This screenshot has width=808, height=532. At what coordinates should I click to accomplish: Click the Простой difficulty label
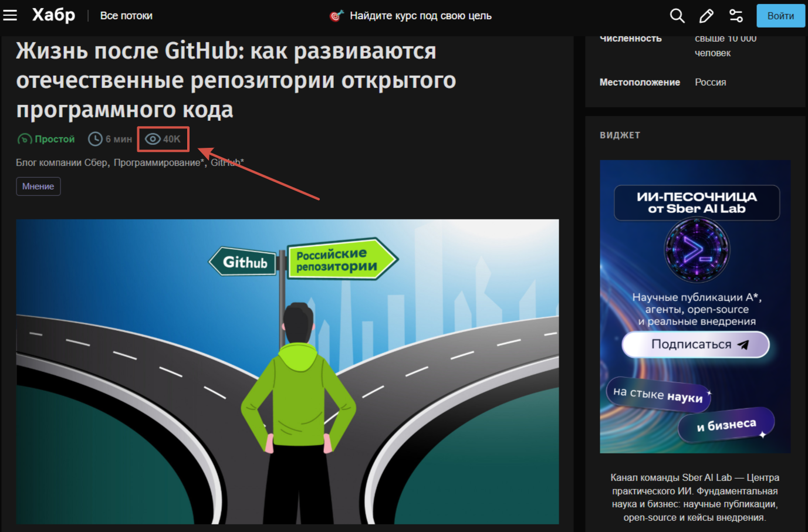tap(55, 139)
